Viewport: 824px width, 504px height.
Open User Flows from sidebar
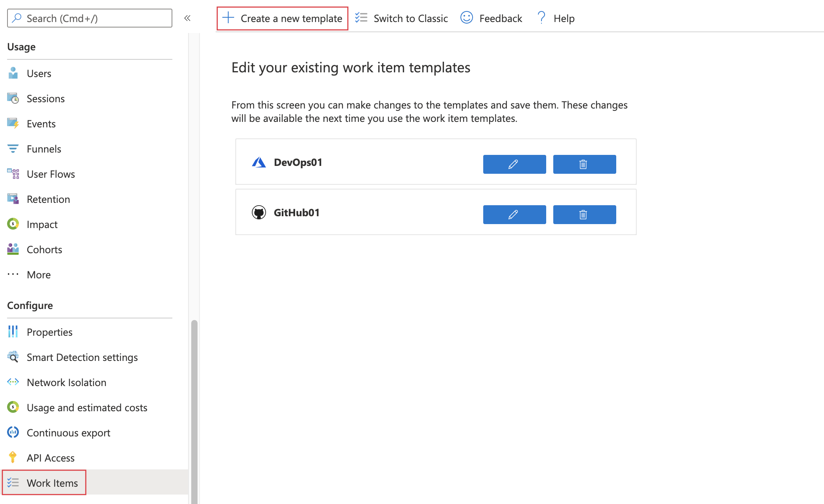click(x=51, y=174)
